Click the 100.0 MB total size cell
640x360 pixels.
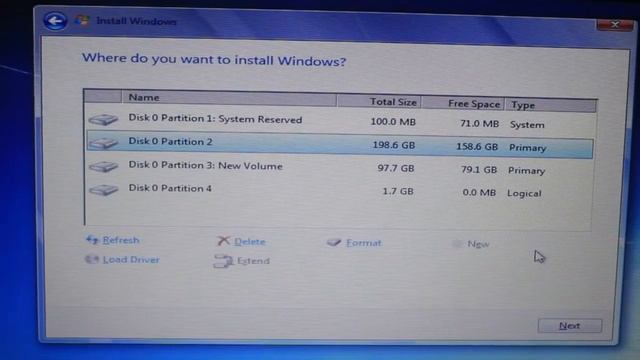pos(393,122)
